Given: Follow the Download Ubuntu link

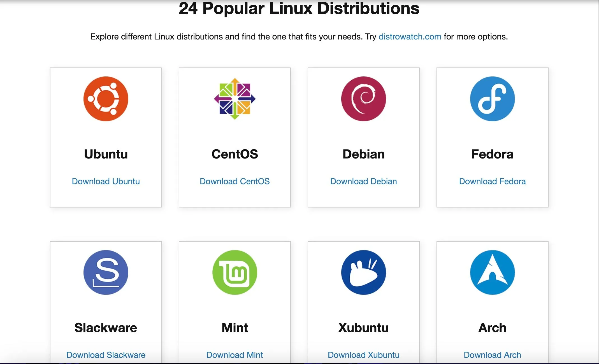Looking at the screenshot, I should point(106,181).
